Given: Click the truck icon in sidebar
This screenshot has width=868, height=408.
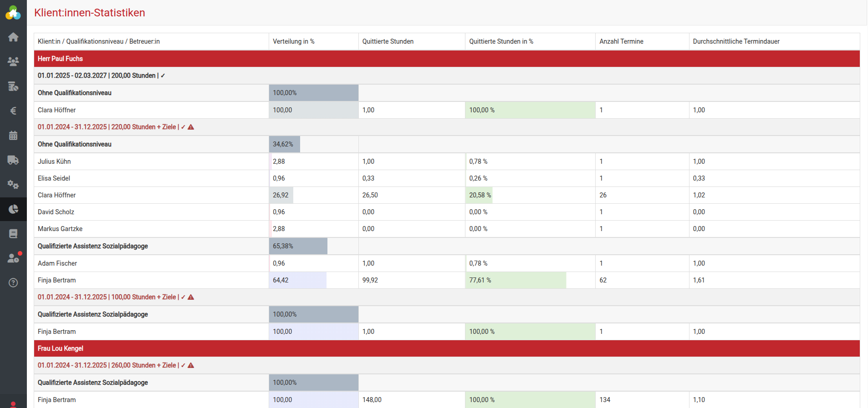Looking at the screenshot, I should [x=13, y=160].
